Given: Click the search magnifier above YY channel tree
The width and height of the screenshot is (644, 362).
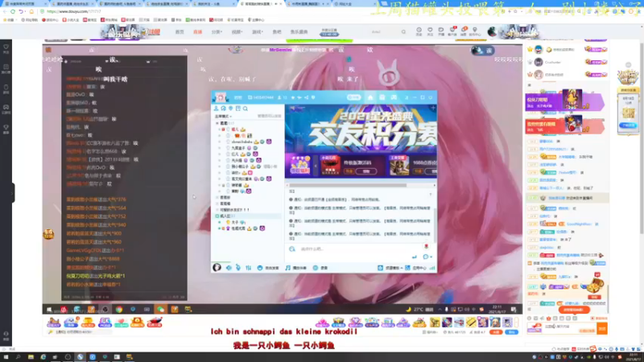Looking at the screenshot, I should (246, 109).
